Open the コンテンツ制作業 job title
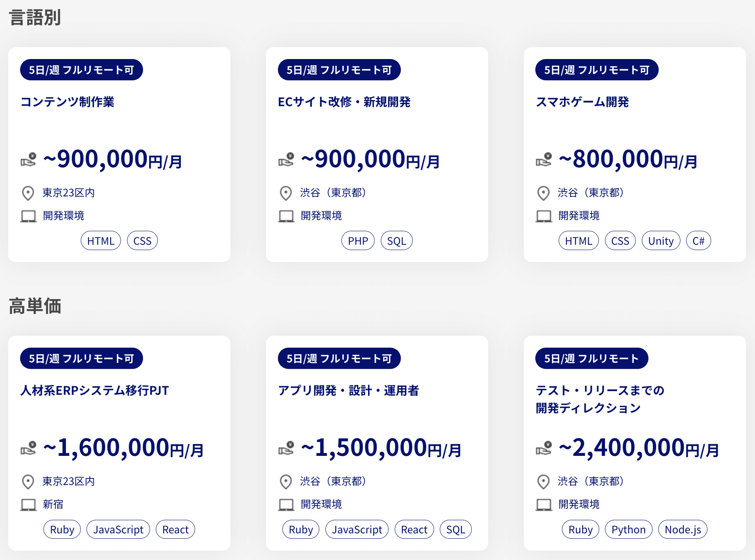 coord(67,102)
